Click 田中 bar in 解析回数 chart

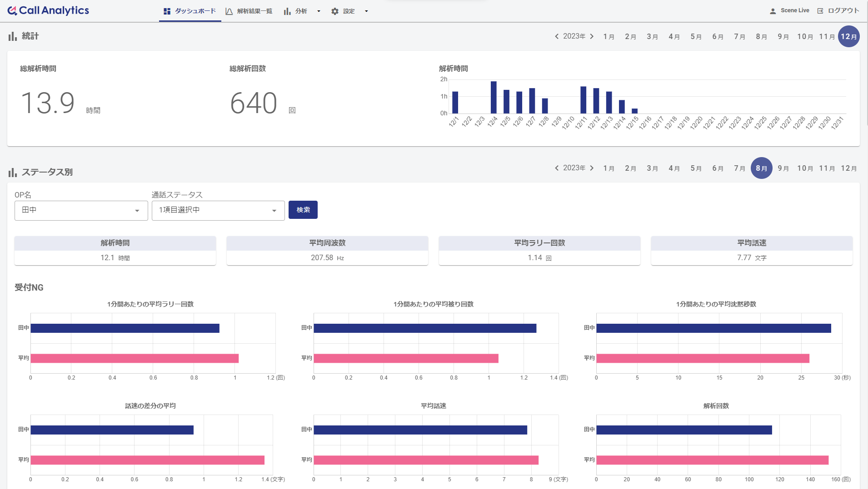(684, 430)
